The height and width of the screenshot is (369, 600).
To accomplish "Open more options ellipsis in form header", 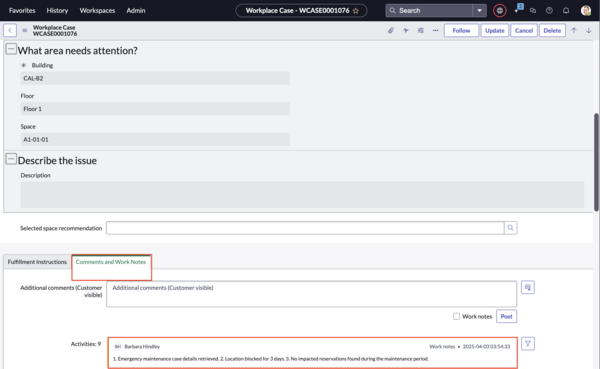I will [x=435, y=30].
